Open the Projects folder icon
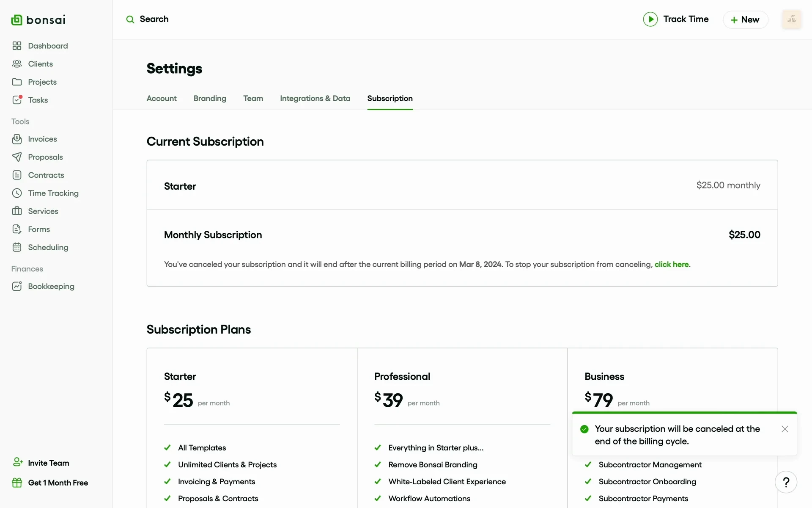Viewport: 812px width, 508px height. (x=17, y=82)
